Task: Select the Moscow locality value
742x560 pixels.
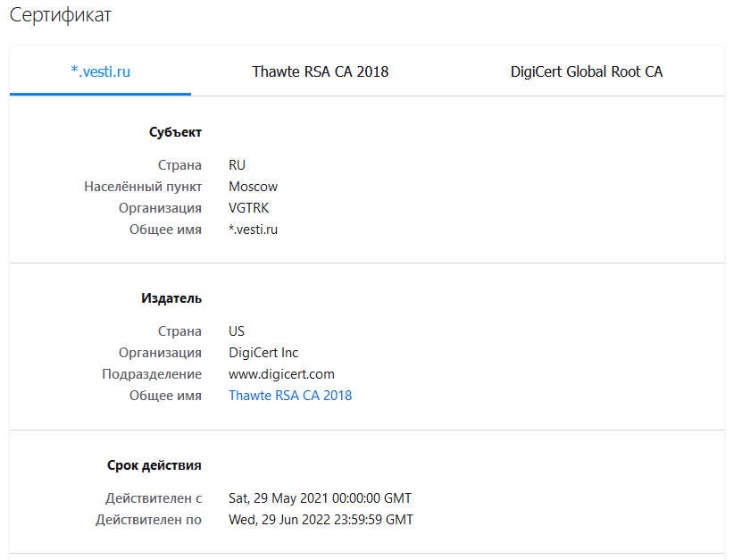Action: pyautogui.click(x=253, y=187)
